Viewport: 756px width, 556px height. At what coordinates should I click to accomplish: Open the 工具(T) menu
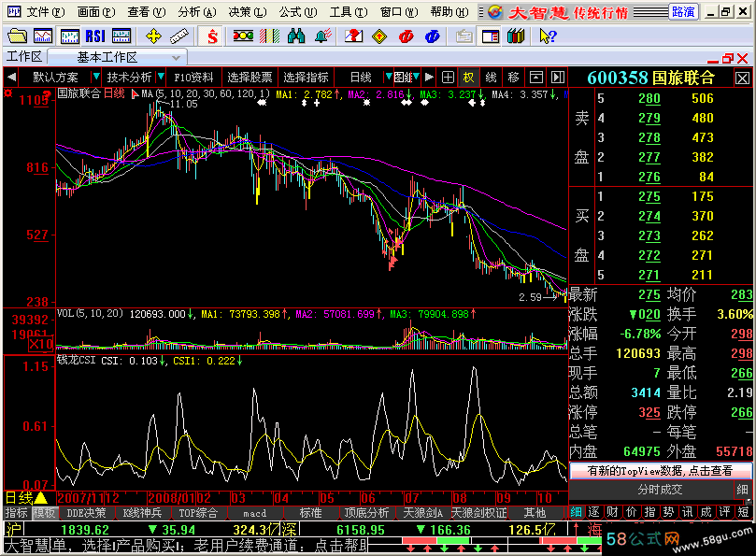click(x=349, y=11)
